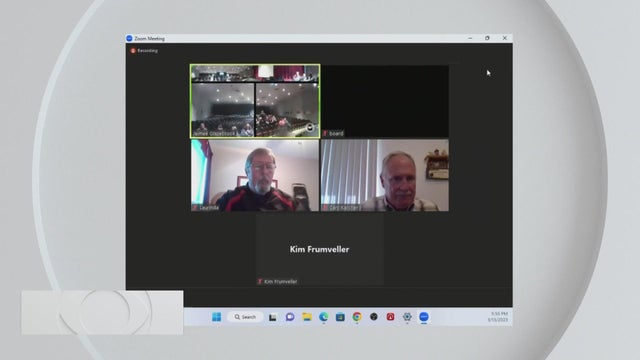Launch Google Chrome from the taskbar
Viewport: 640px width, 360px height.
(357, 317)
